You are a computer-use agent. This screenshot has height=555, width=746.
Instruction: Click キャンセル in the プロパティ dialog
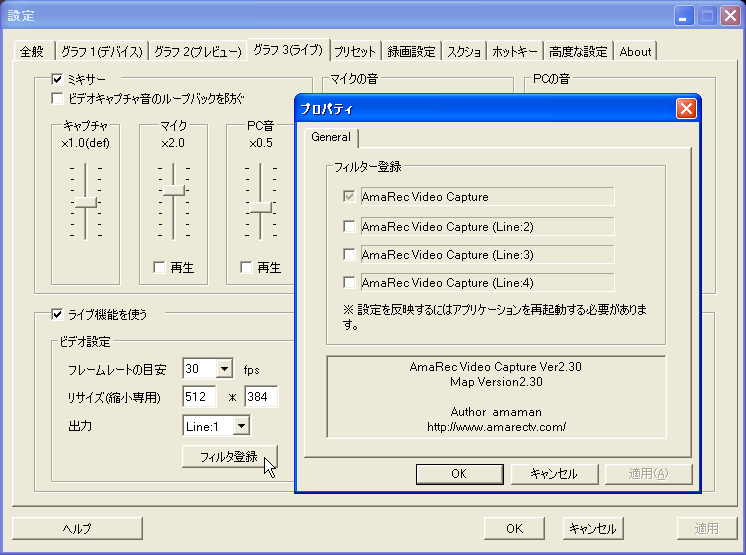click(x=554, y=474)
